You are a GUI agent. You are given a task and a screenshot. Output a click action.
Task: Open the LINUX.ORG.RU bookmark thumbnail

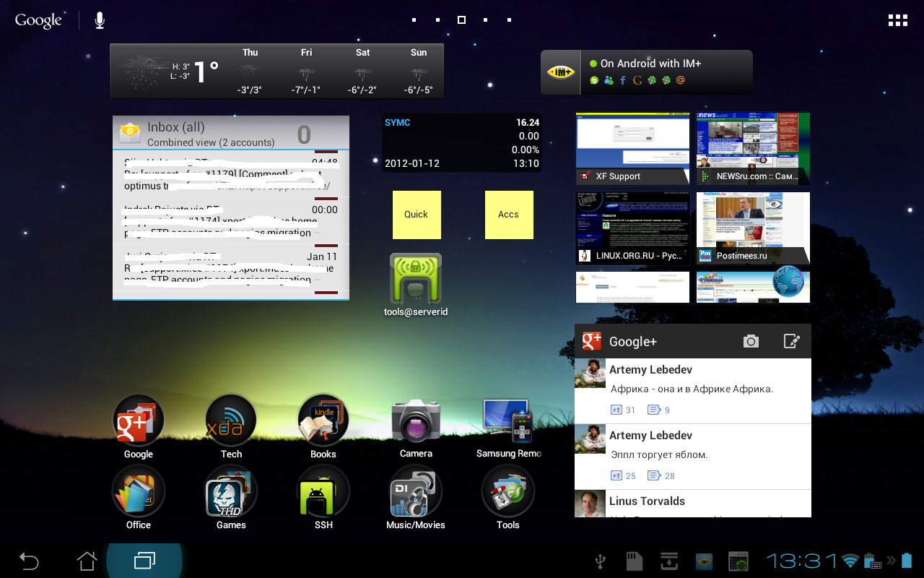point(632,228)
